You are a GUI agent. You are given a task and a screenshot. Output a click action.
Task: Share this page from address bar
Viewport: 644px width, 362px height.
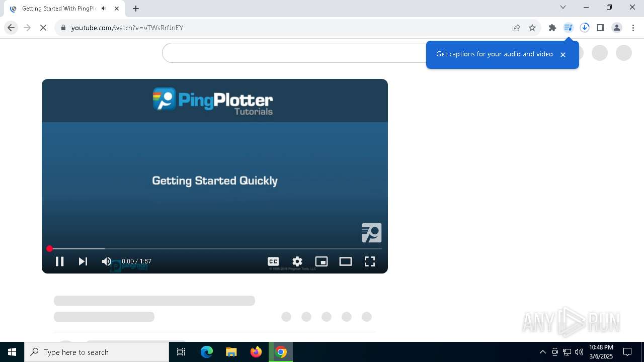[x=516, y=28]
